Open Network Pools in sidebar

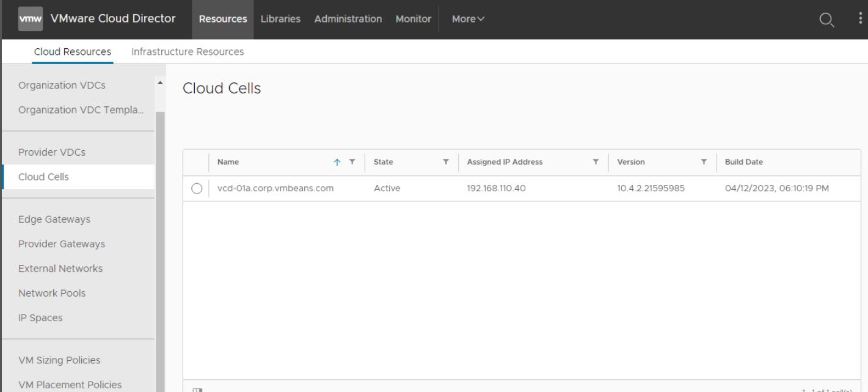tap(52, 293)
